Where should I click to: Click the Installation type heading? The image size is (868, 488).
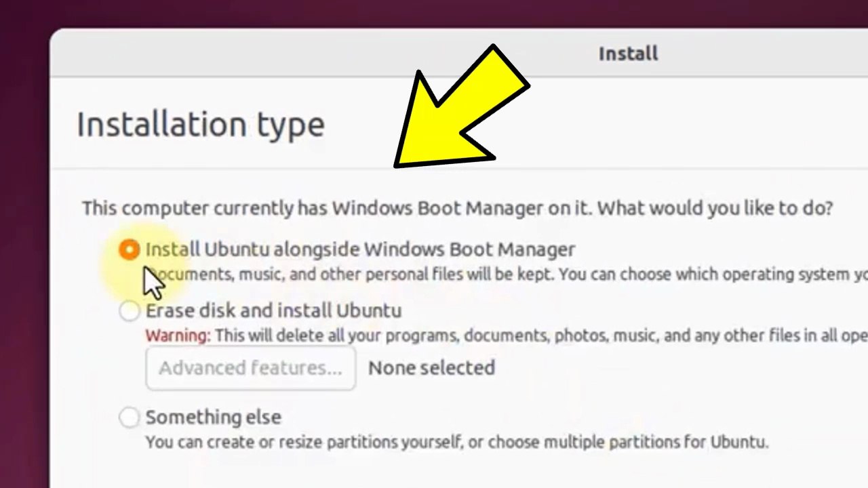[x=201, y=125]
